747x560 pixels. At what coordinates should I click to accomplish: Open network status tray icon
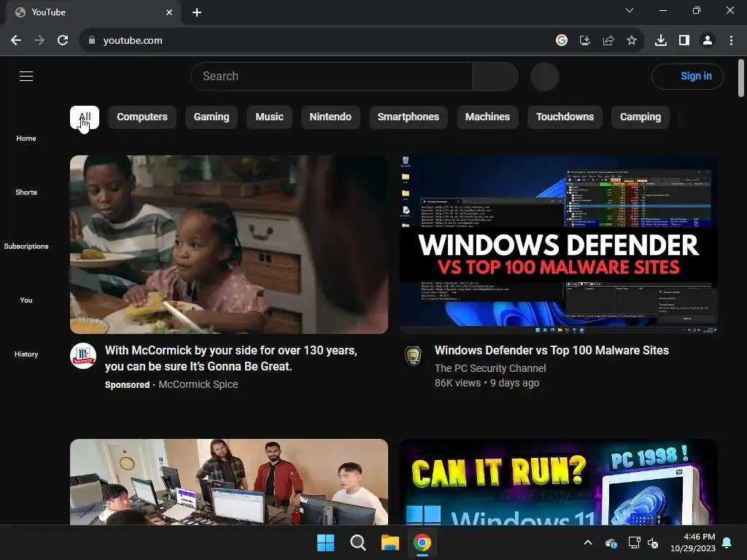(x=634, y=542)
